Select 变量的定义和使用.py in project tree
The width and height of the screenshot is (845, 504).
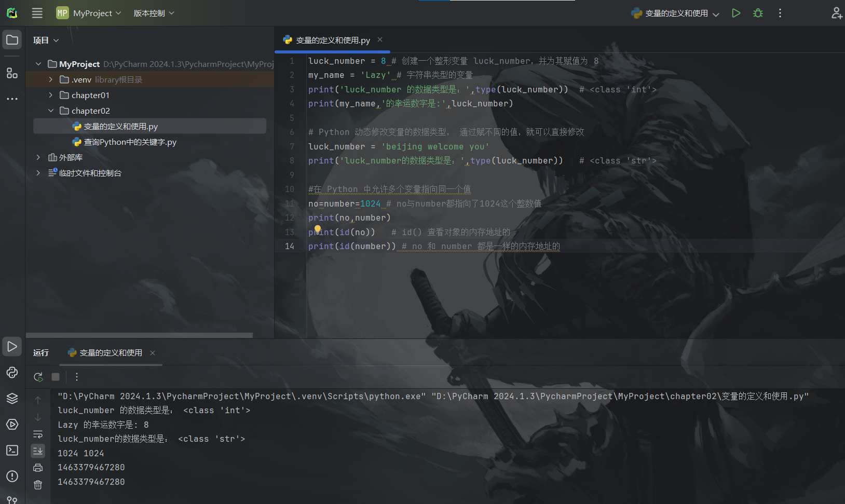click(149, 126)
